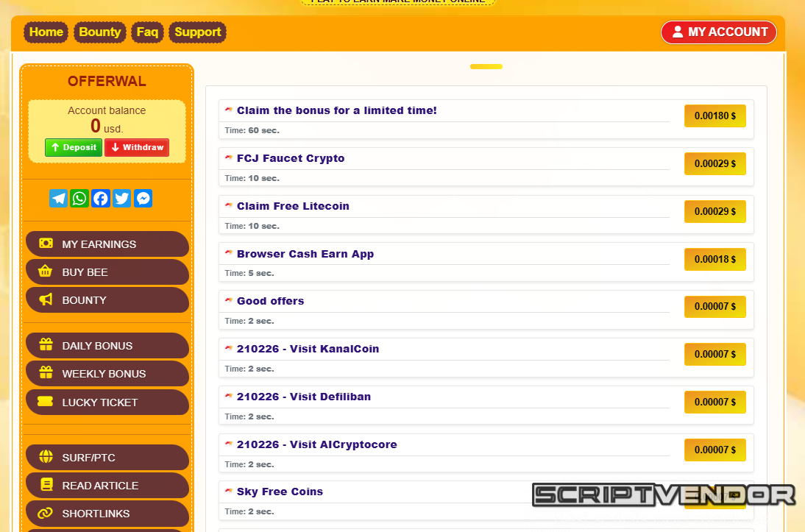
Task: Go to the Faq page
Action: pyautogui.click(x=147, y=32)
